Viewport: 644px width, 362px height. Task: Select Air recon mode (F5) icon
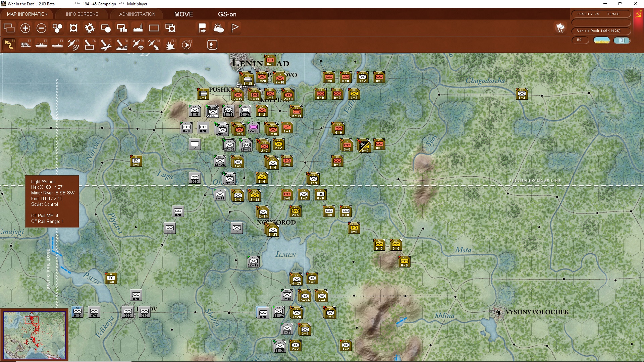(x=73, y=45)
